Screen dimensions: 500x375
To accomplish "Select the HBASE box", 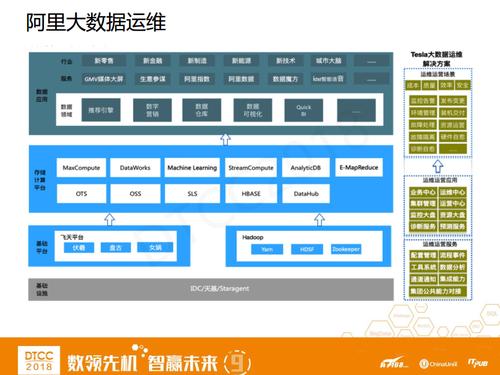I will click(x=251, y=194).
